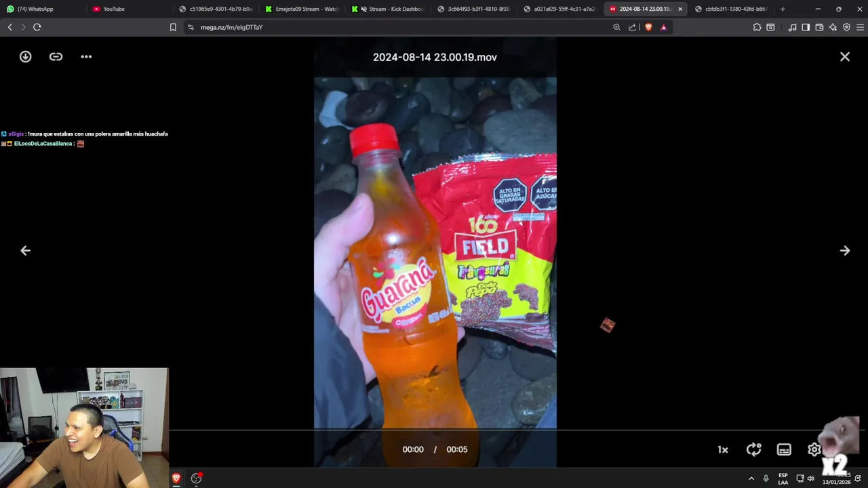The image size is (868, 488).
Task: Click chat username xGigix
Action: (x=16, y=134)
